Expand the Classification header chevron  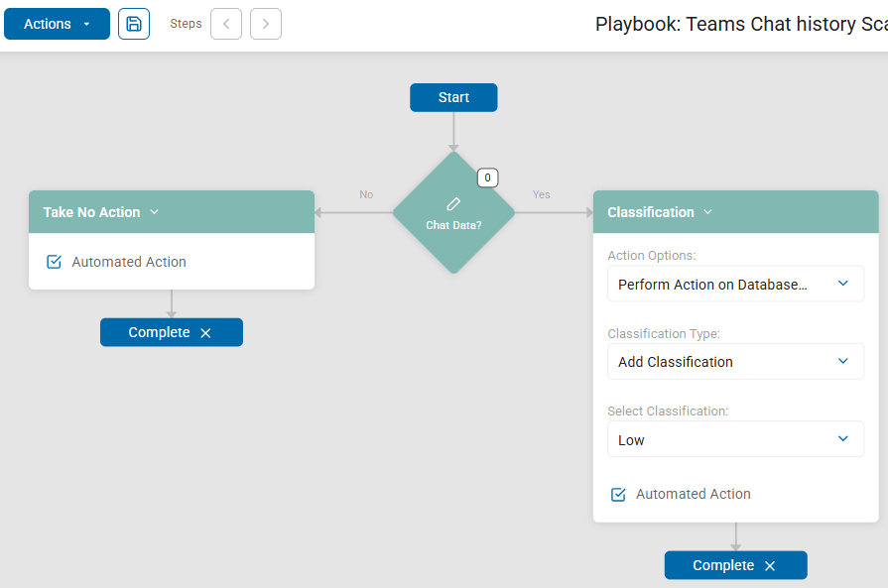pyautogui.click(x=708, y=212)
